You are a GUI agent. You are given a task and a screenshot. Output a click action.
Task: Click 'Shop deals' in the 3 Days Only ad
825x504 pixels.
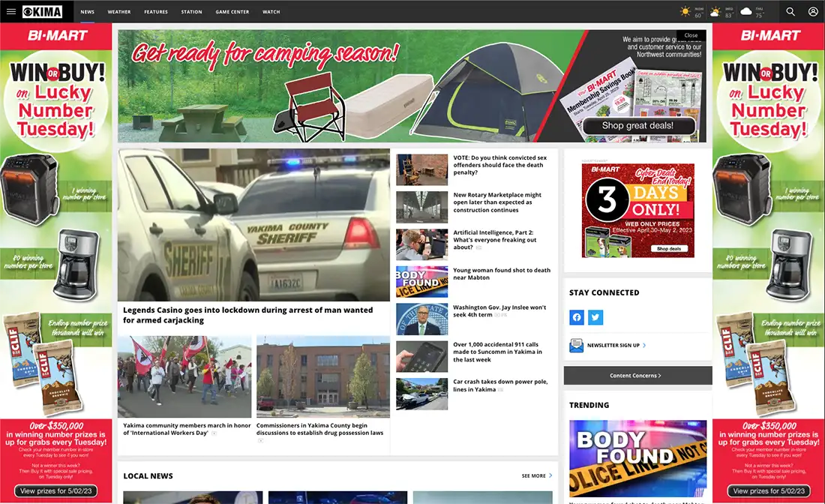(x=669, y=248)
